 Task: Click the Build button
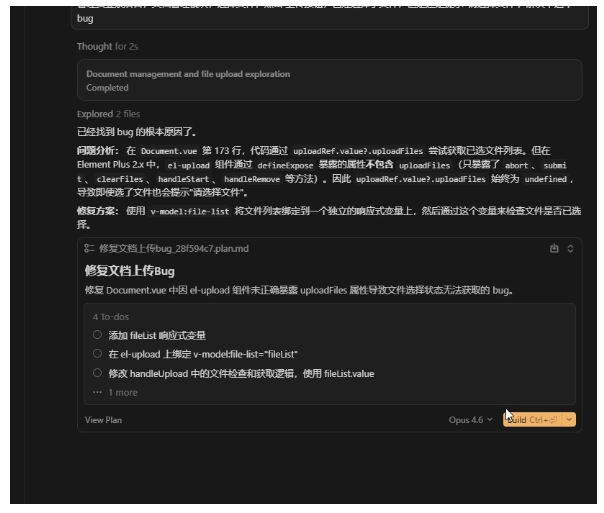533,419
